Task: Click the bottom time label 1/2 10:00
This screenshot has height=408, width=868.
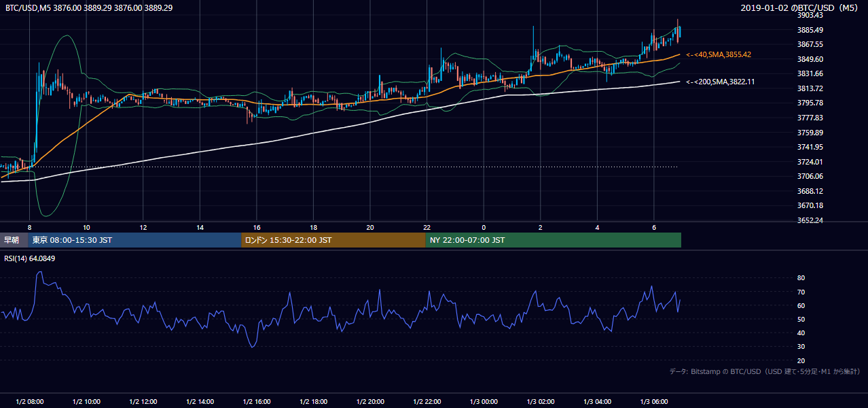Action: click(x=86, y=401)
